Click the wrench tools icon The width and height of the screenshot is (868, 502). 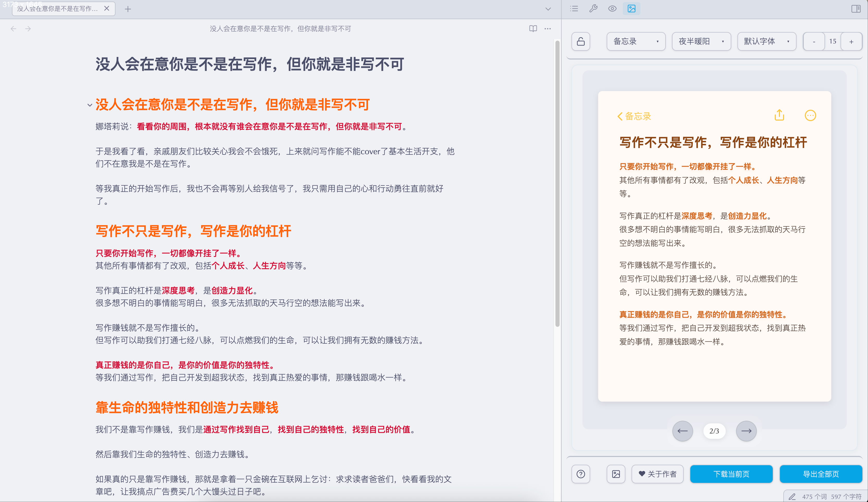click(593, 9)
